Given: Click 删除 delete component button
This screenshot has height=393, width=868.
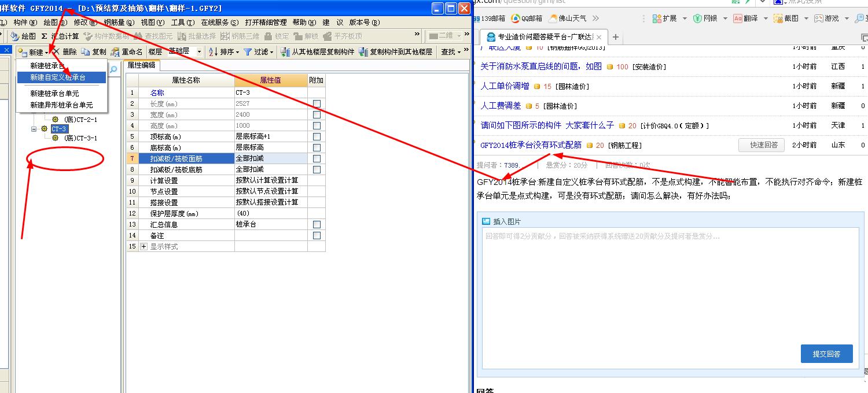Looking at the screenshot, I should point(64,52).
